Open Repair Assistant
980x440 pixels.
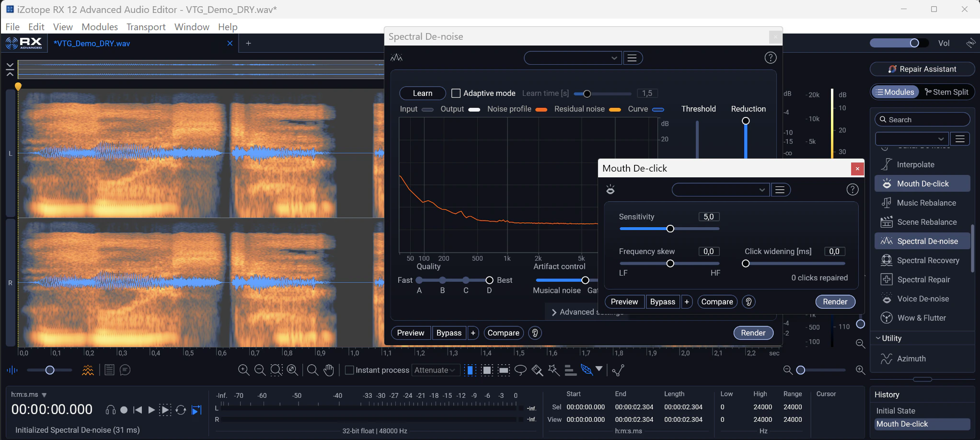pyautogui.click(x=922, y=69)
